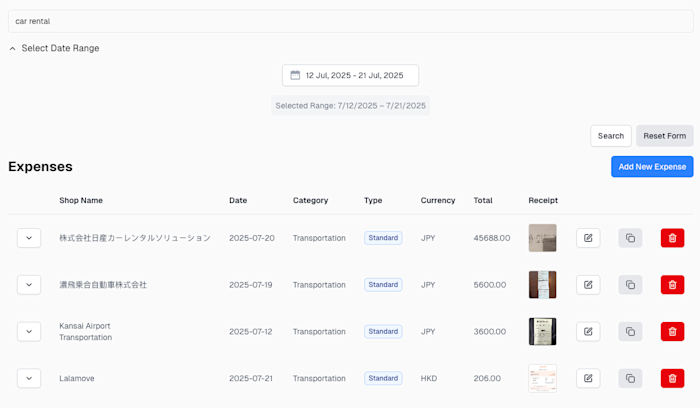Click the HKD currency cell
The height and width of the screenshot is (408, 700).
(429, 378)
